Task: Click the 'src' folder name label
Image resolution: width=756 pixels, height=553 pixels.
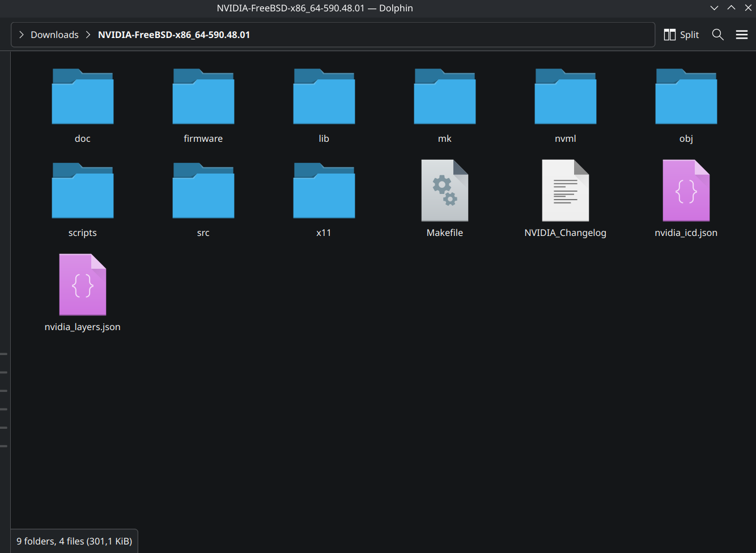Action: [x=203, y=233]
